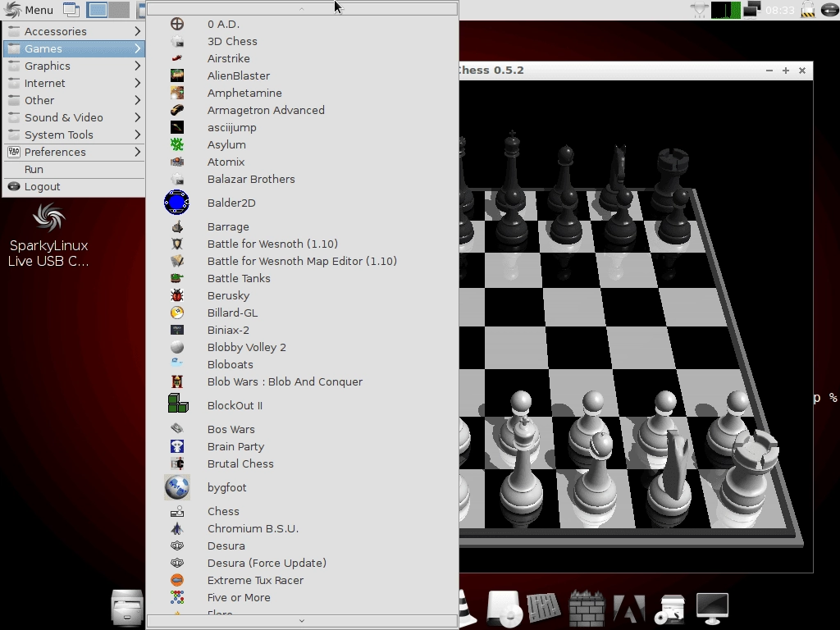Click the 0 A.D. game icon
Image resolution: width=840 pixels, height=630 pixels.
click(177, 24)
